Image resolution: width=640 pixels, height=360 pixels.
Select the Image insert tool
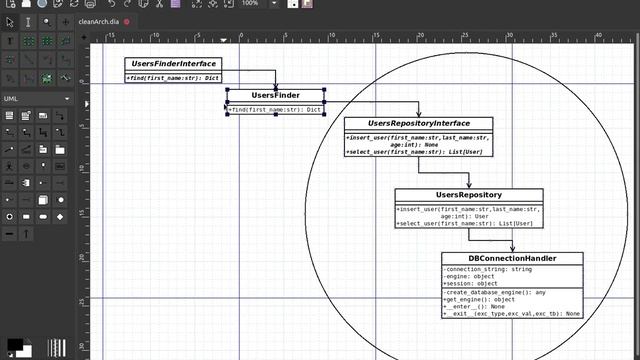click(x=47, y=78)
